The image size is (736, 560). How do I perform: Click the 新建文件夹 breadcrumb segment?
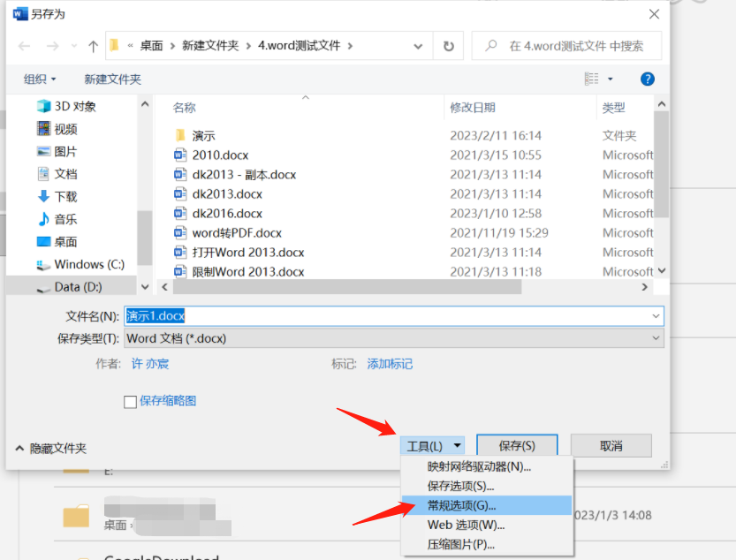click(210, 46)
